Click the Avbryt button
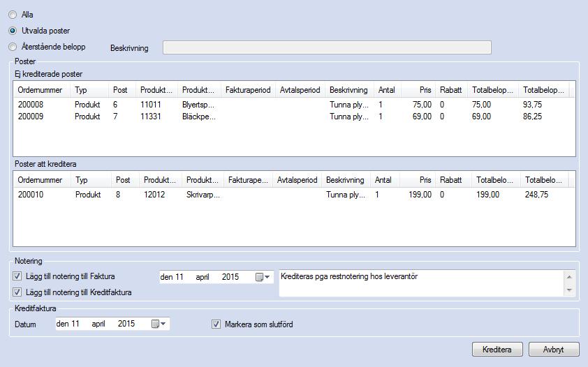 554,350
